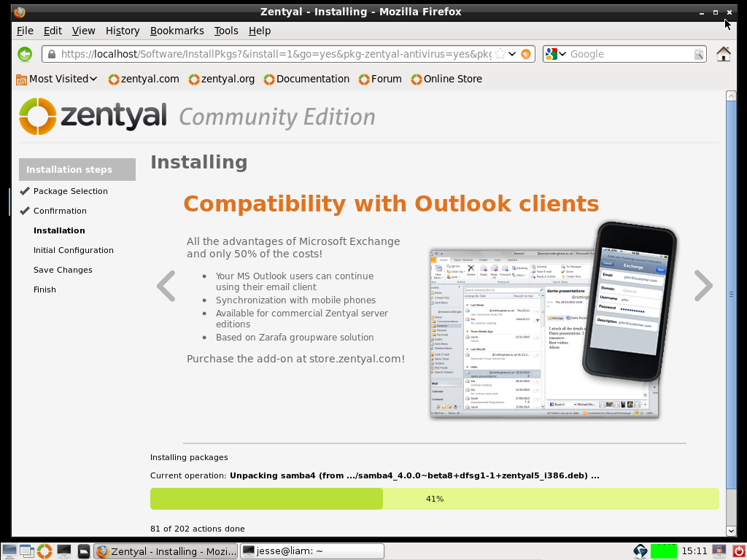Image resolution: width=747 pixels, height=560 pixels.
Task: Open the File menu
Action: [x=25, y=31]
